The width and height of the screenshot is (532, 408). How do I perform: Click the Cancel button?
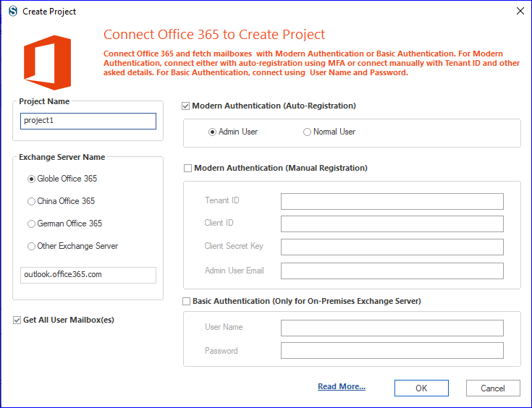tap(493, 388)
